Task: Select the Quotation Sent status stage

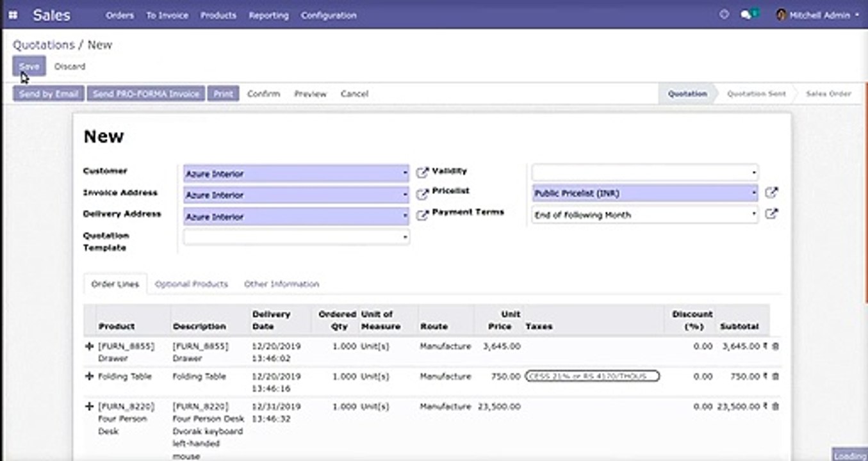Action: pyautogui.click(x=756, y=93)
